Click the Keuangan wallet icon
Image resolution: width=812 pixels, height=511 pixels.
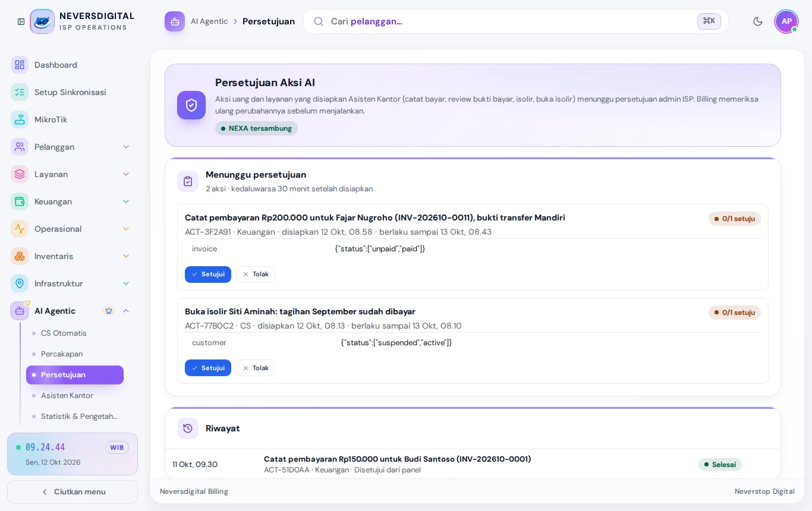click(20, 201)
